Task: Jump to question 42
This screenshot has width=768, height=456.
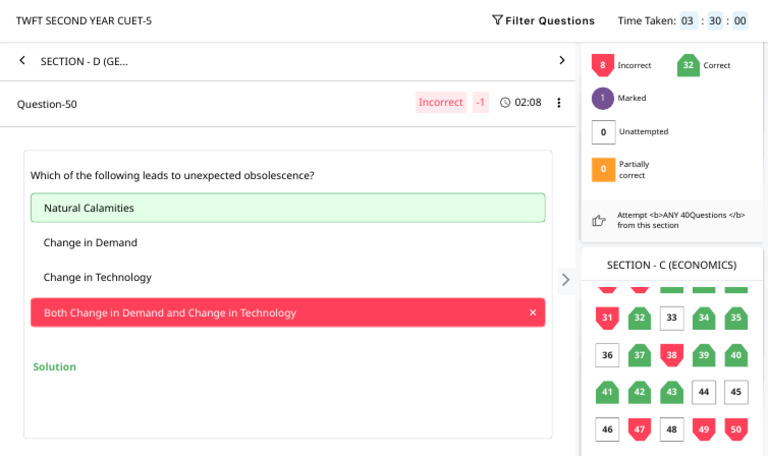Action: [640, 392]
